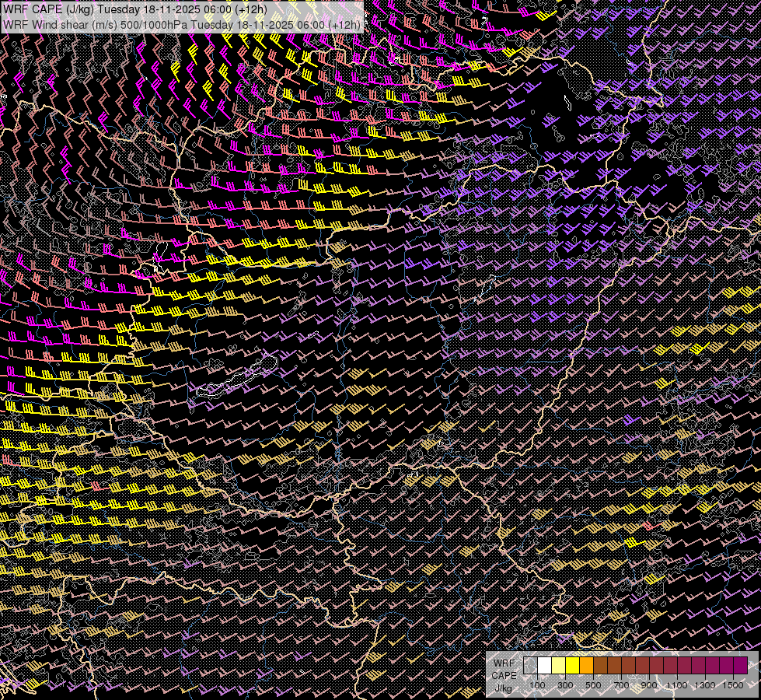761x700 pixels.
Task: Click the 500 legend value label
Action: [x=593, y=685]
